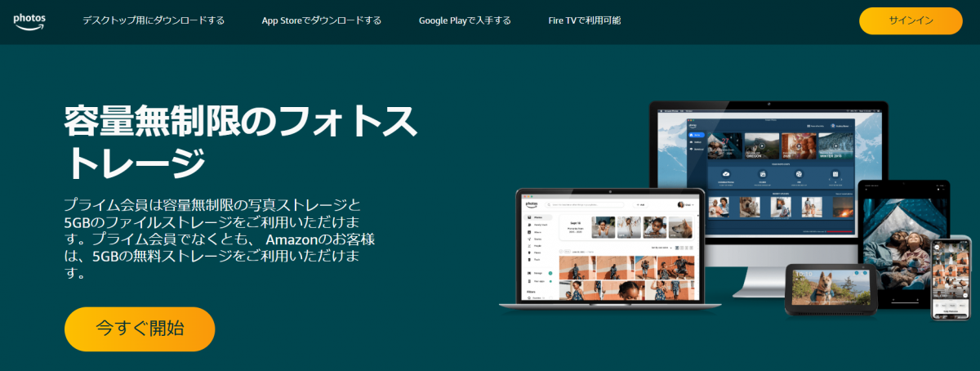Click the サインイン button

[x=911, y=20]
